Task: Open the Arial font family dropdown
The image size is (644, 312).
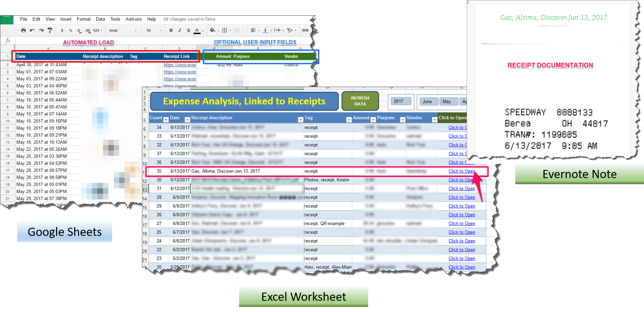Action: coord(123,31)
